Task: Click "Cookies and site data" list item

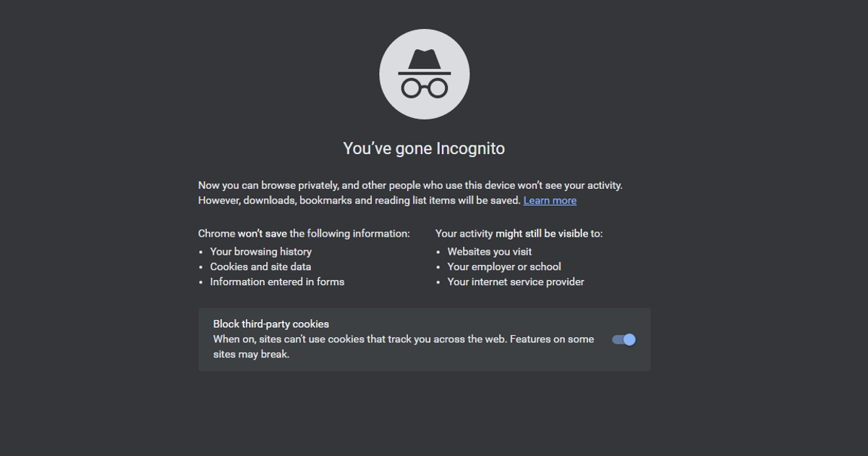Action: coord(260,267)
